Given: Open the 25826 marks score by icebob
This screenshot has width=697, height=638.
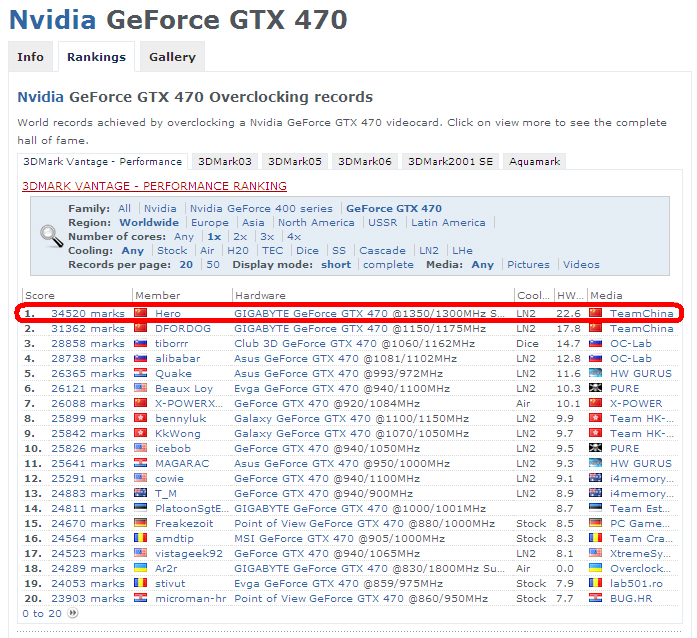Looking at the screenshot, I should coord(88,448).
